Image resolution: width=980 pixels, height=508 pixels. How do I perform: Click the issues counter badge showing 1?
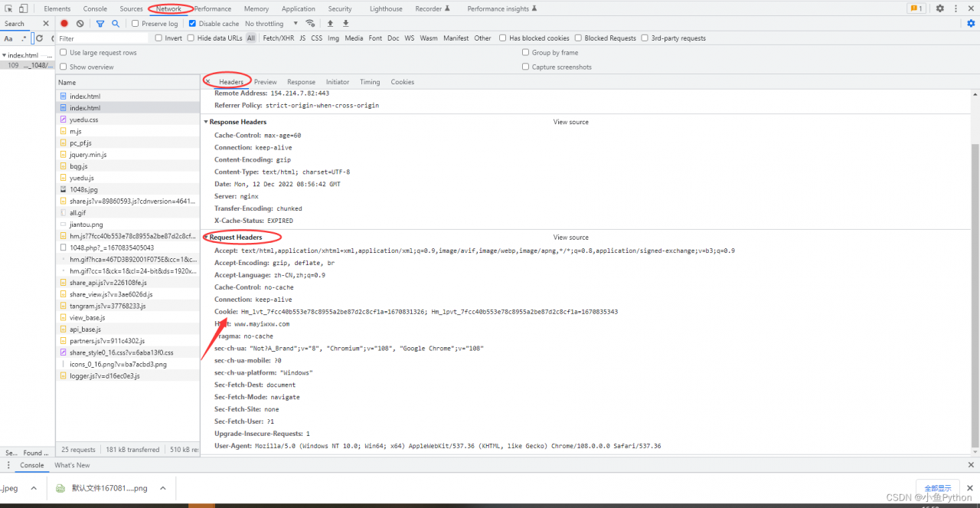(915, 8)
